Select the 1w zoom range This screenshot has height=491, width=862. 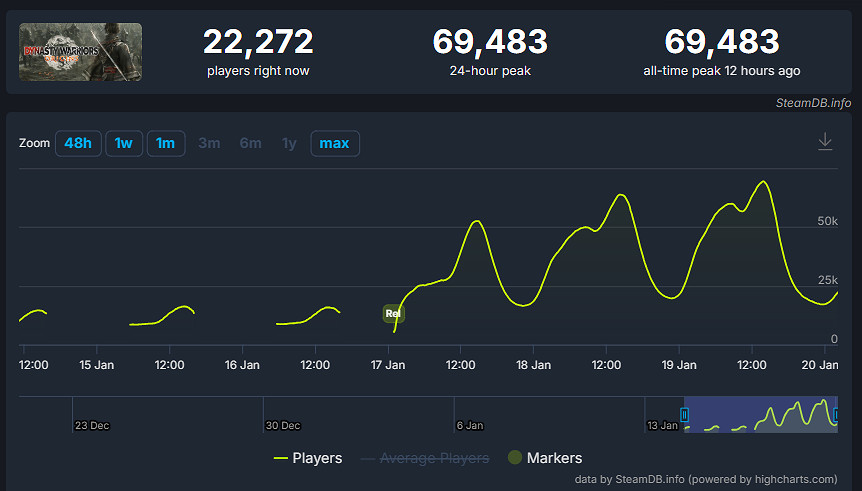pos(123,143)
